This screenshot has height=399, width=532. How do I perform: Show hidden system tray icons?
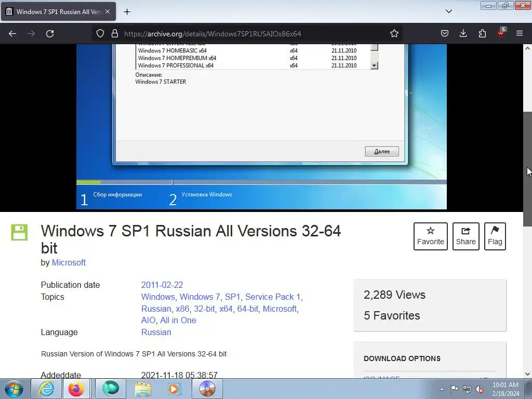point(442,389)
